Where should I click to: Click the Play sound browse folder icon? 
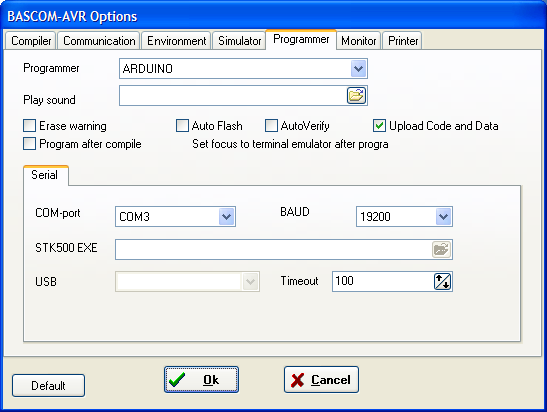(356, 96)
